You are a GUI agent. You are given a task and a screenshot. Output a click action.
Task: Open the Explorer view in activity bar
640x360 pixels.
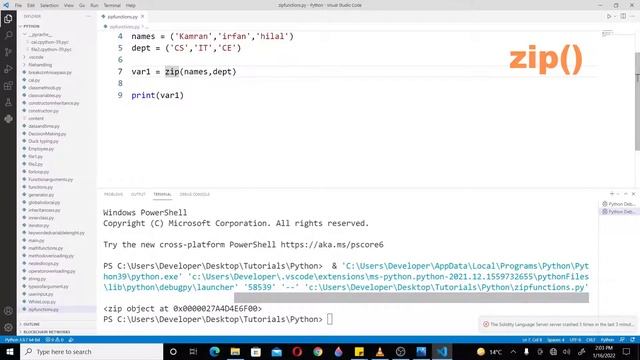(8, 19)
